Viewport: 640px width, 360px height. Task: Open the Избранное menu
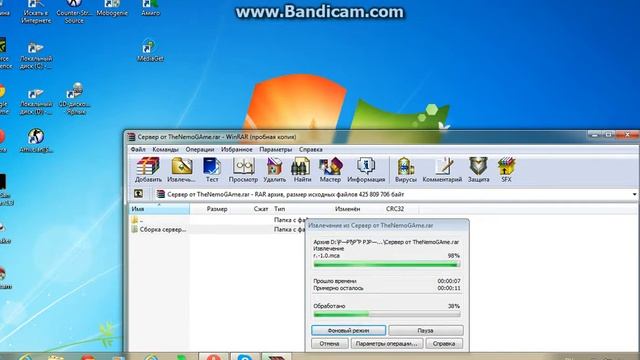point(237,149)
